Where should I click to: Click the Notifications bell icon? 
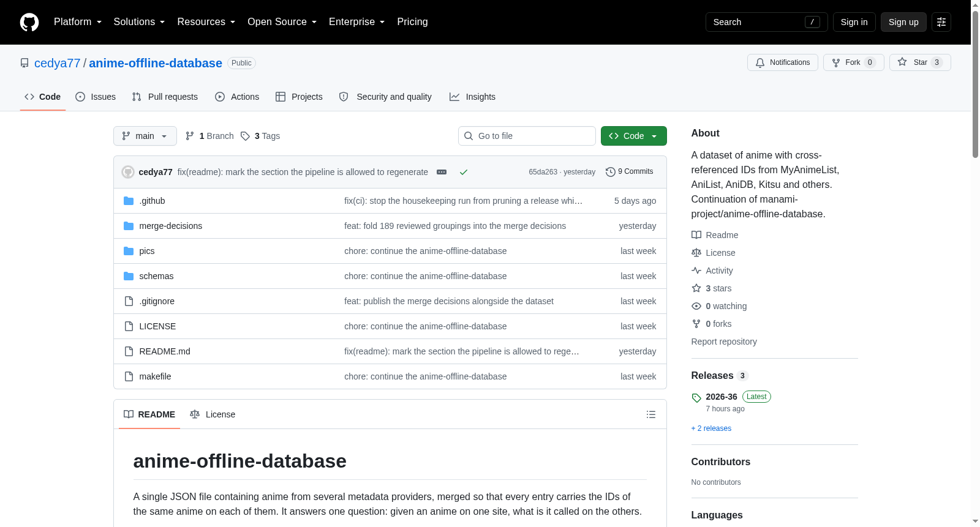[760, 62]
